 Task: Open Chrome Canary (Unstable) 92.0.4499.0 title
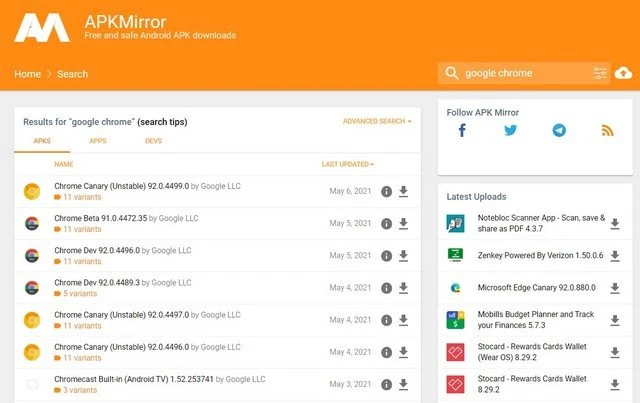(122, 186)
